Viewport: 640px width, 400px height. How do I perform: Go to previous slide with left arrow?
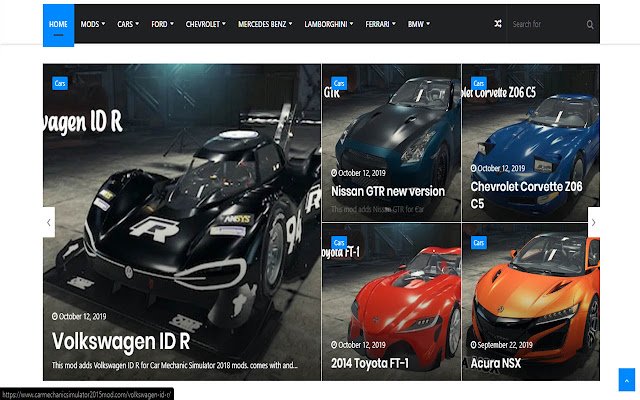[49, 222]
